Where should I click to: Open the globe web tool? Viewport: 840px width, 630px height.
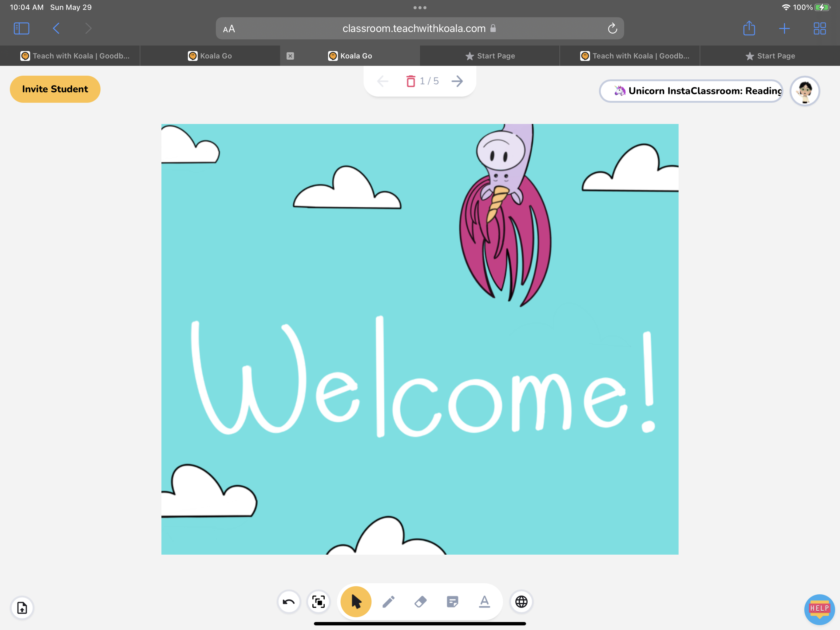521,601
